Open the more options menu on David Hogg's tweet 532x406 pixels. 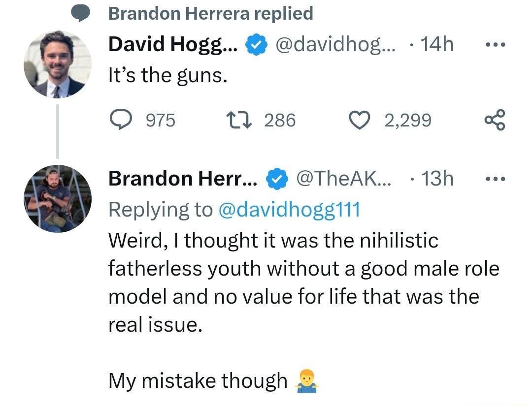pyautogui.click(x=495, y=43)
